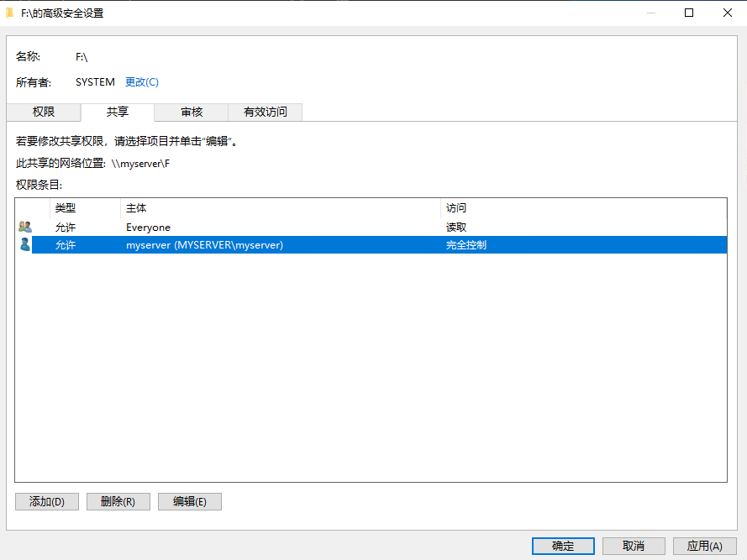Open the 审核 tab
This screenshot has width=747, height=560.
(x=192, y=112)
